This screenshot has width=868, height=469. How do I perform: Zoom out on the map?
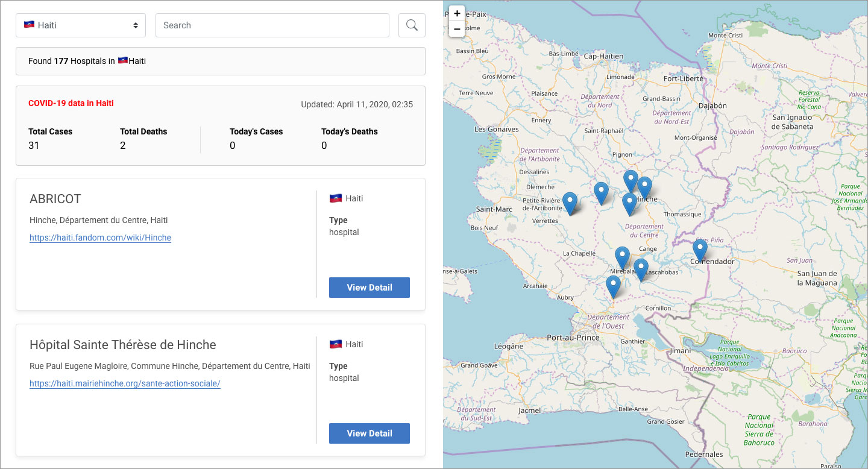coord(457,29)
